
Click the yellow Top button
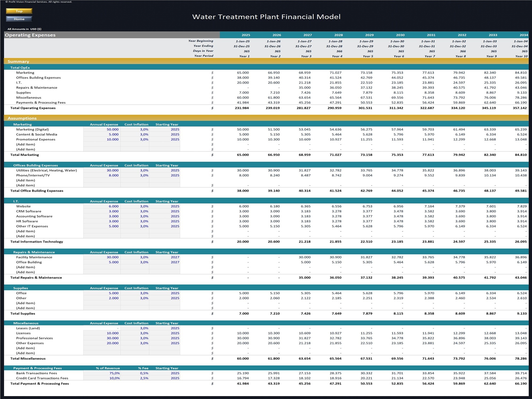tap(19, 11)
